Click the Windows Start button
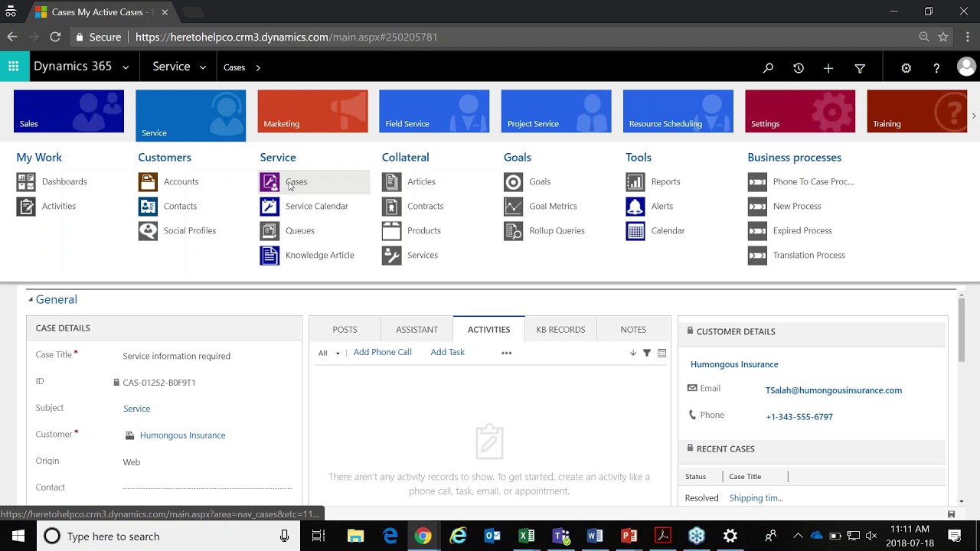 tap(18, 536)
